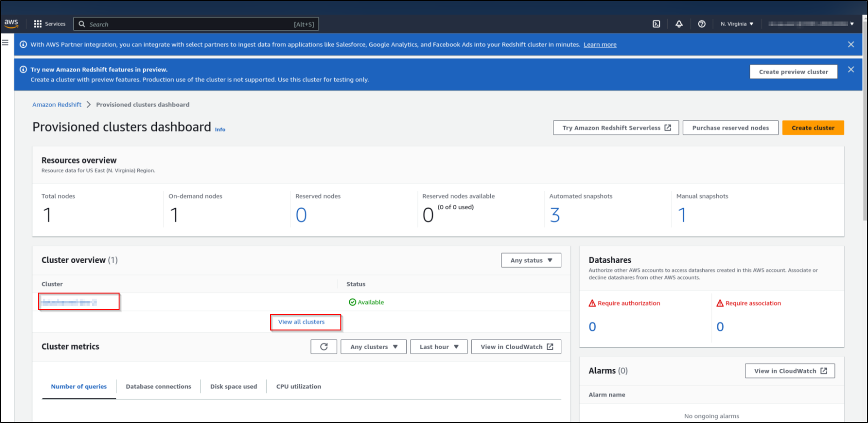Click info icon on preview features banner

(23, 69)
